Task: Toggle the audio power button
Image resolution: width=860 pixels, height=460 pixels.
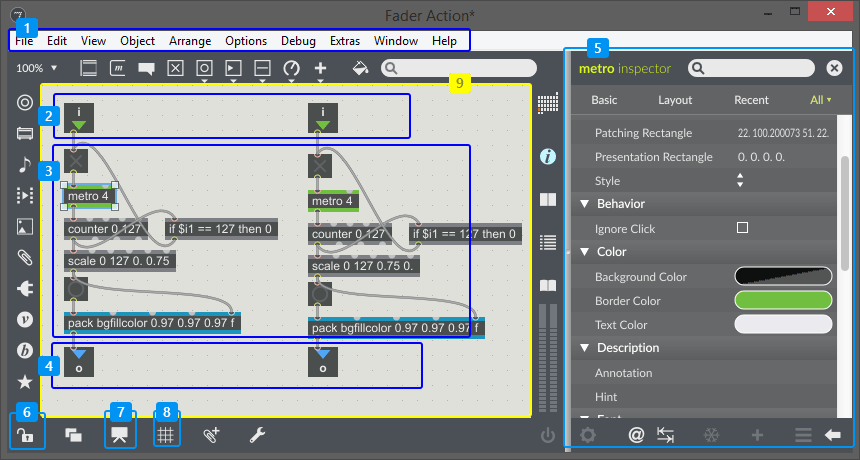Action: coord(548,435)
